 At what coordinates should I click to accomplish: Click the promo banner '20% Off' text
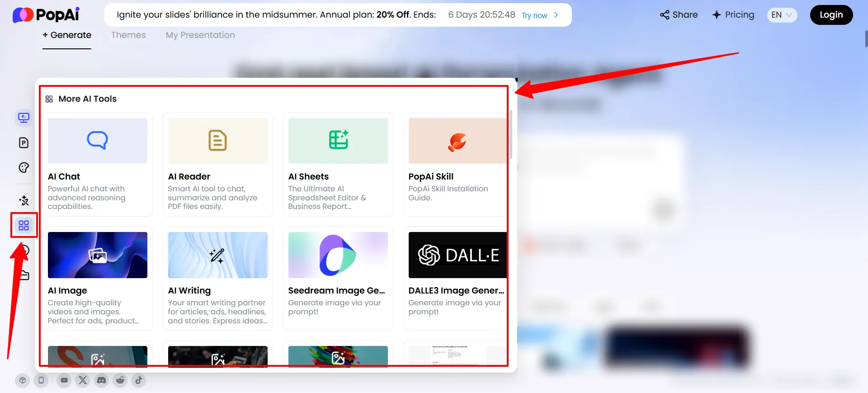393,15
